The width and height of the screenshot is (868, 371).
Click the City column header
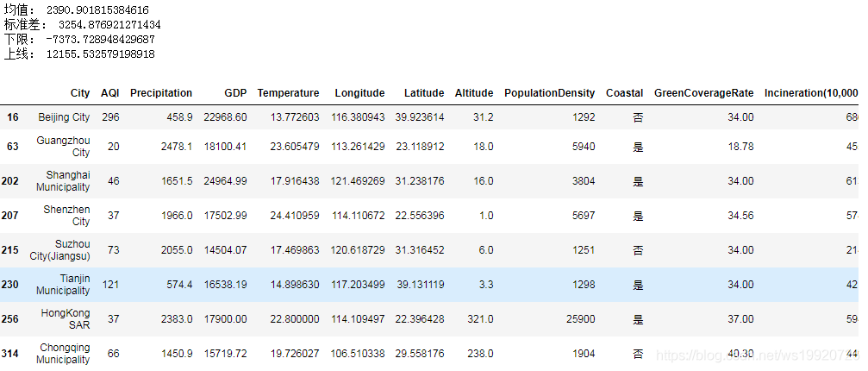coord(79,93)
